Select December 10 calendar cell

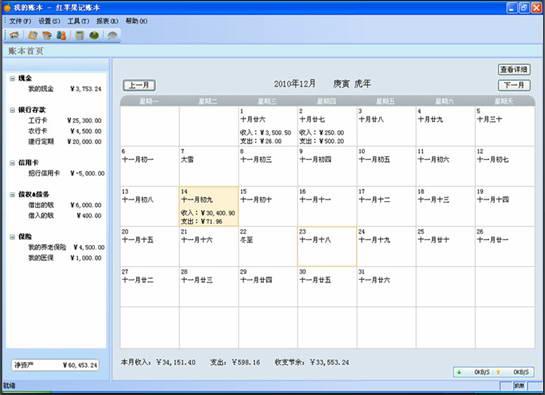(x=386, y=166)
